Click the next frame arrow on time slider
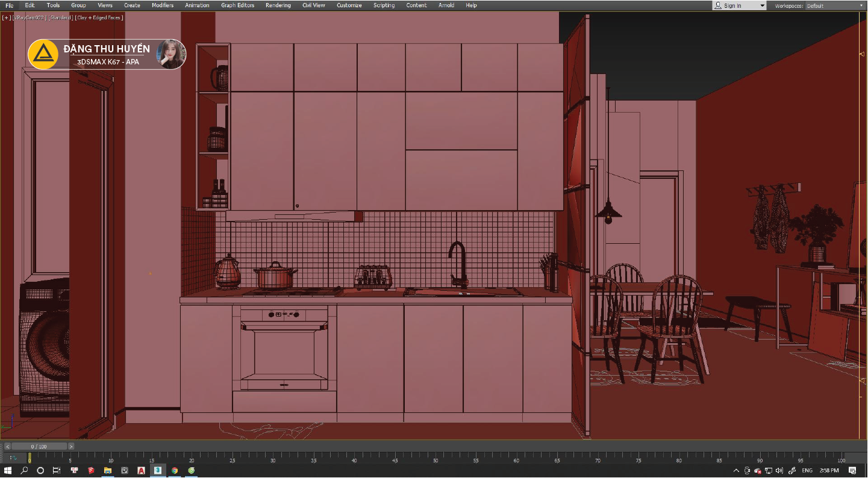The image size is (868, 478). [71, 447]
